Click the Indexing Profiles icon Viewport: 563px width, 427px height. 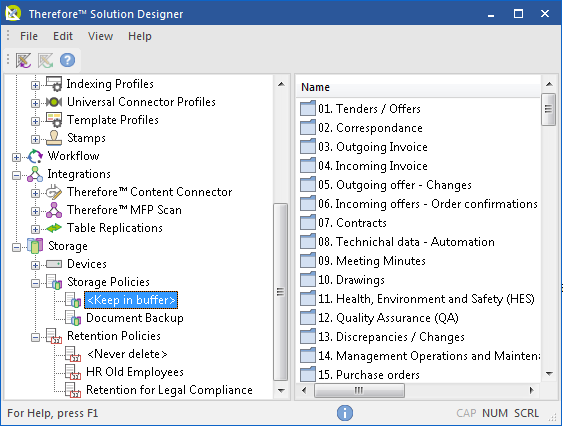[54, 84]
